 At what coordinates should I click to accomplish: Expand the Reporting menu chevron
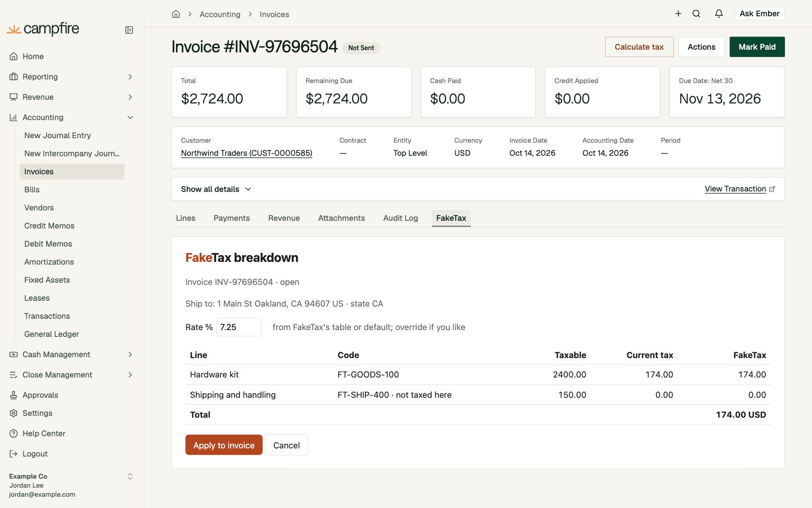[130, 77]
